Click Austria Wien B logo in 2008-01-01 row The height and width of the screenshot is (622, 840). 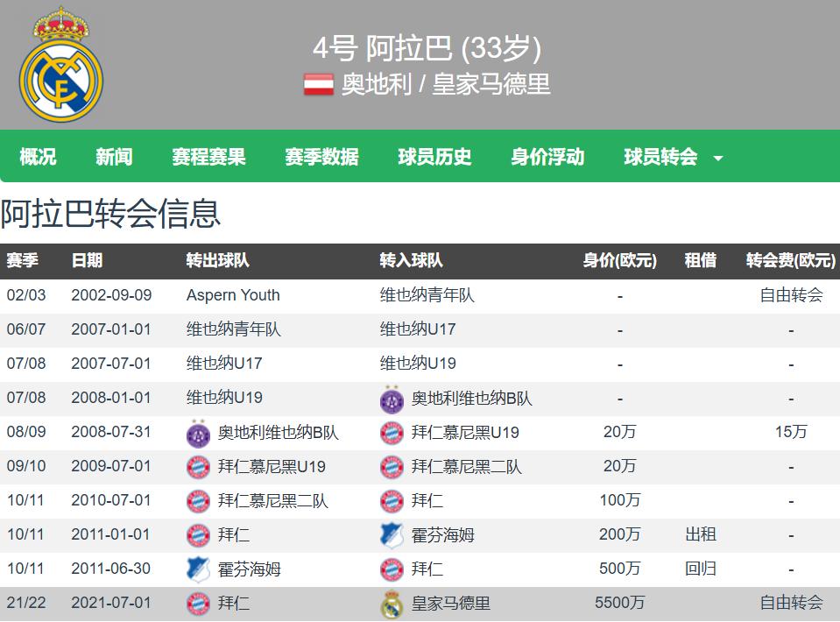pyautogui.click(x=392, y=399)
